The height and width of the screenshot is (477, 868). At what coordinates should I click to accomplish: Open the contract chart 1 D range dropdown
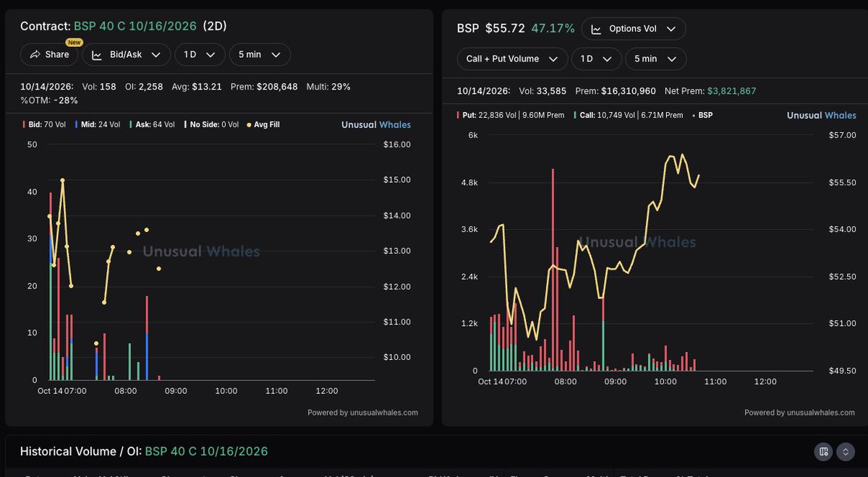[200, 54]
